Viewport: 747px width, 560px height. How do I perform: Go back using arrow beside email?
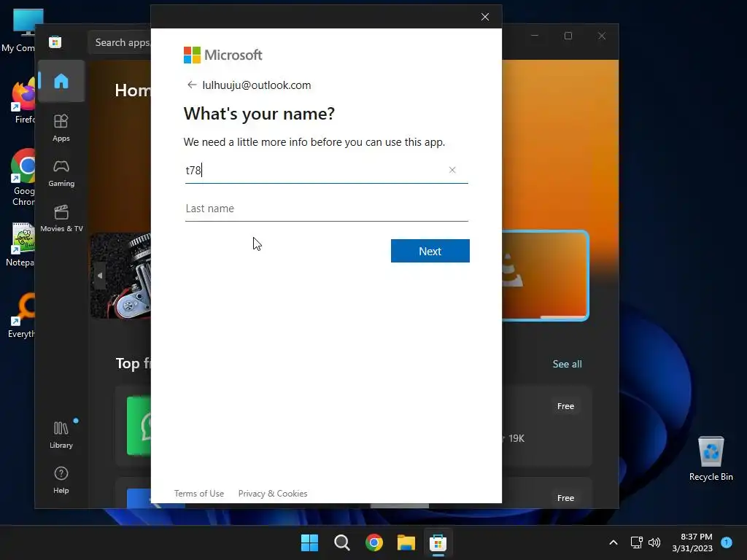[x=192, y=85]
